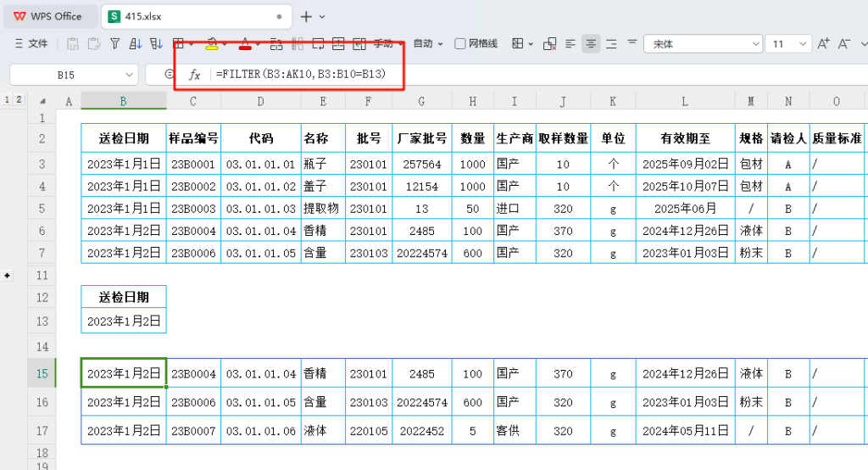Expand the fill color dropdown arrow

[x=224, y=44]
